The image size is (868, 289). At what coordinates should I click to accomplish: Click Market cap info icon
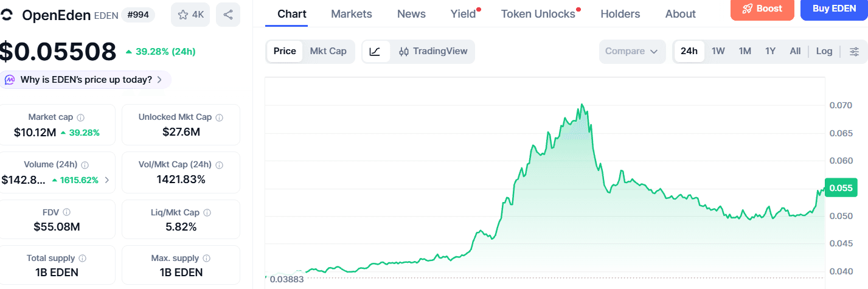80,117
